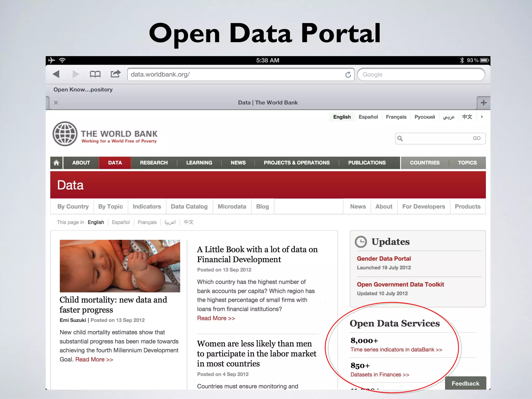Open the baby child mortality photo
Viewport: 532px width, 399px height.
tap(120, 266)
